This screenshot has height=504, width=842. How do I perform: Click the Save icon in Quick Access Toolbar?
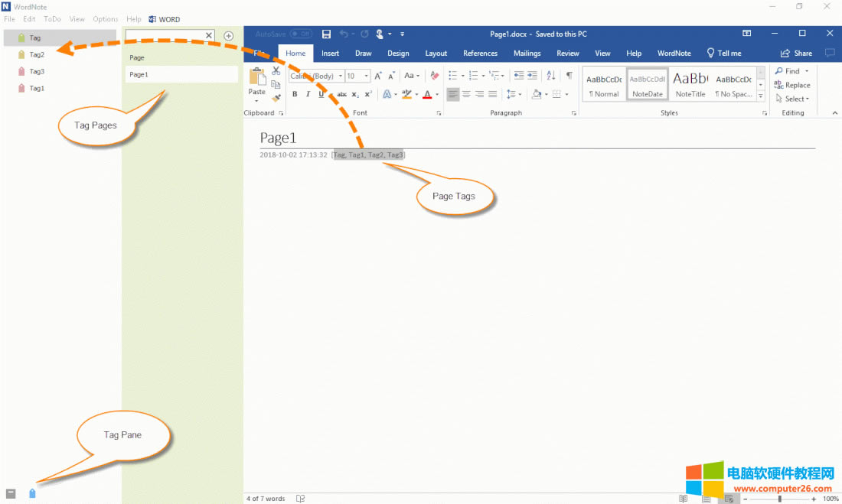pos(327,34)
